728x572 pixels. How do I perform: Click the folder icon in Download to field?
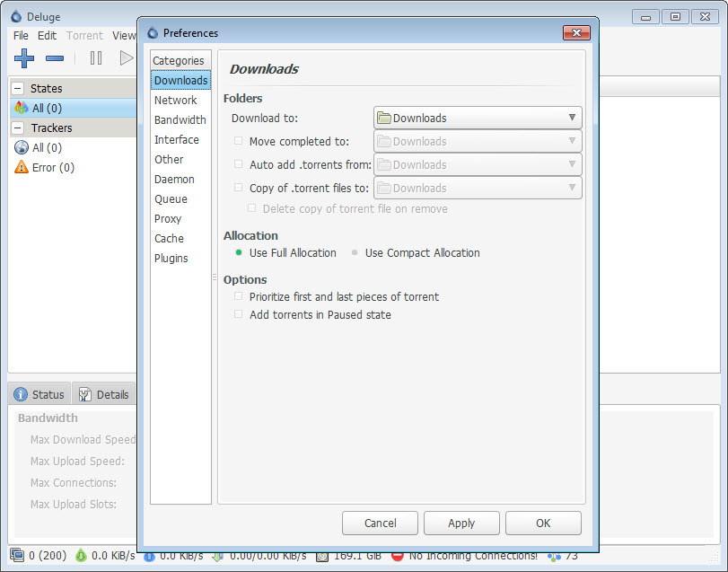[x=384, y=118]
